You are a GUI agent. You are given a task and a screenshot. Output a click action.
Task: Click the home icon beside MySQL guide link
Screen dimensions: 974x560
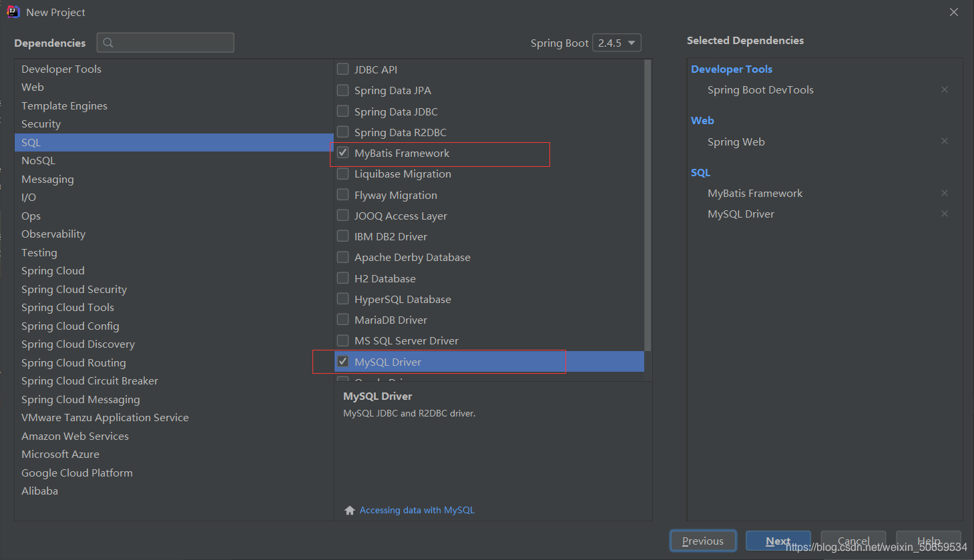tap(350, 510)
